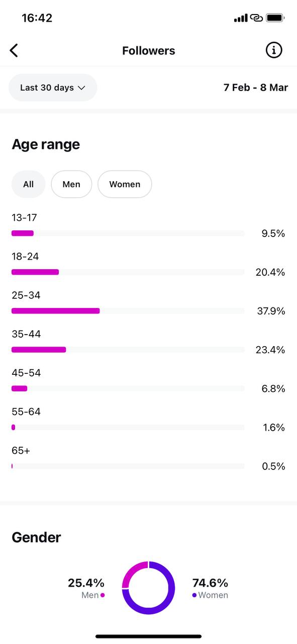Tap the purple Women legend dot
This screenshot has width=297, height=644.
pos(194,595)
